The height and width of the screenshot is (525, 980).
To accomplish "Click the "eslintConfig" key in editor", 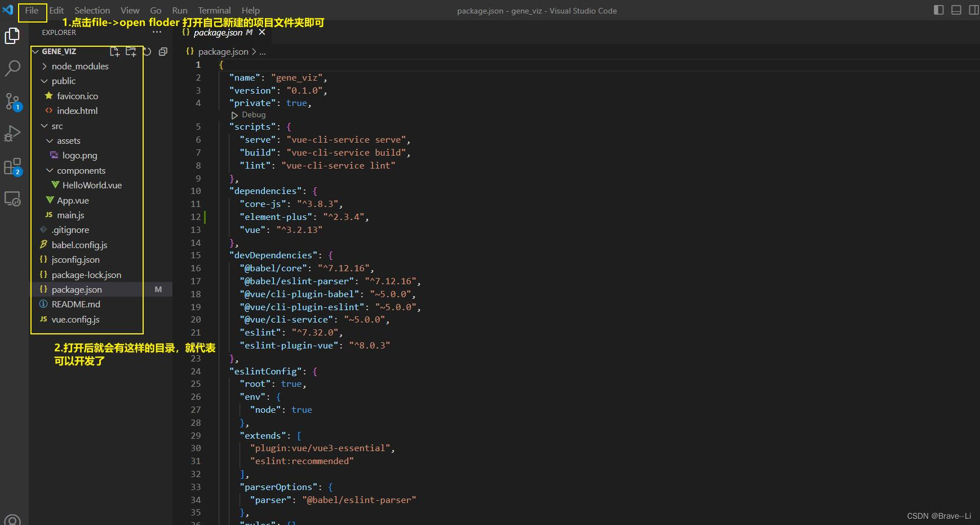I will [x=265, y=372].
